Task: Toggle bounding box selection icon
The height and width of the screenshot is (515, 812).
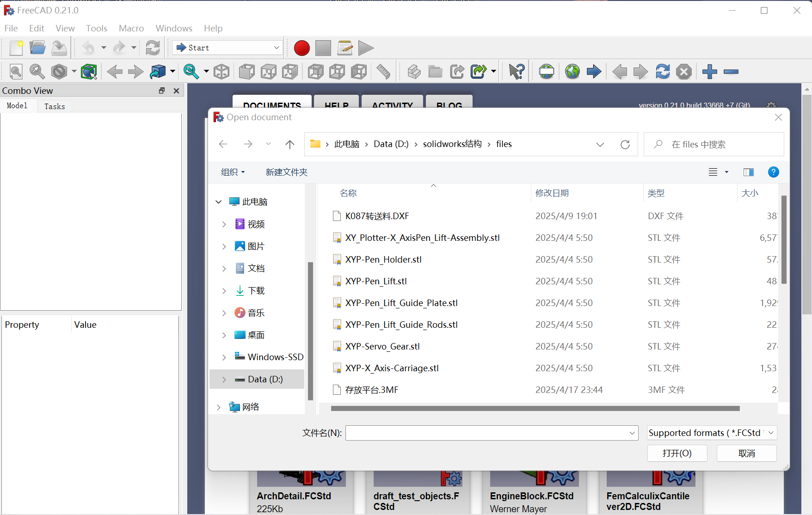Action: pos(89,72)
